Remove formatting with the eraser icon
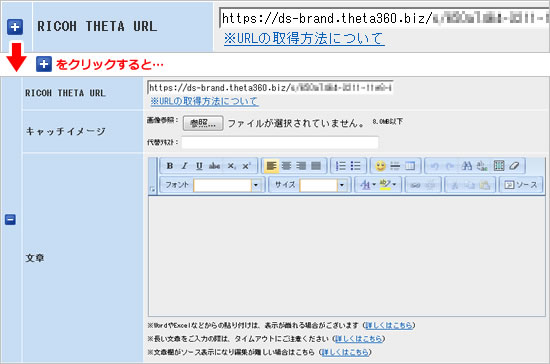The width and height of the screenshot is (550, 364). click(514, 166)
